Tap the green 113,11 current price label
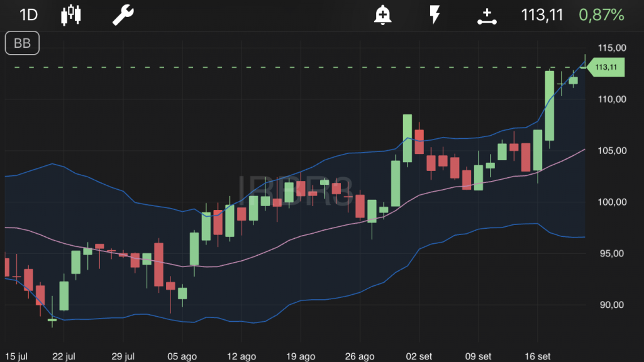The image size is (644, 362). coord(606,67)
